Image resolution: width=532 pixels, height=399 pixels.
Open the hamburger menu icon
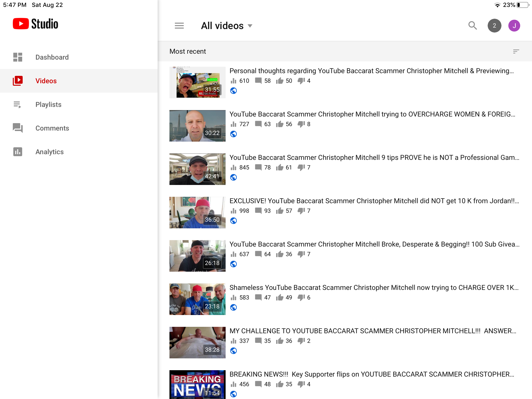click(179, 26)
